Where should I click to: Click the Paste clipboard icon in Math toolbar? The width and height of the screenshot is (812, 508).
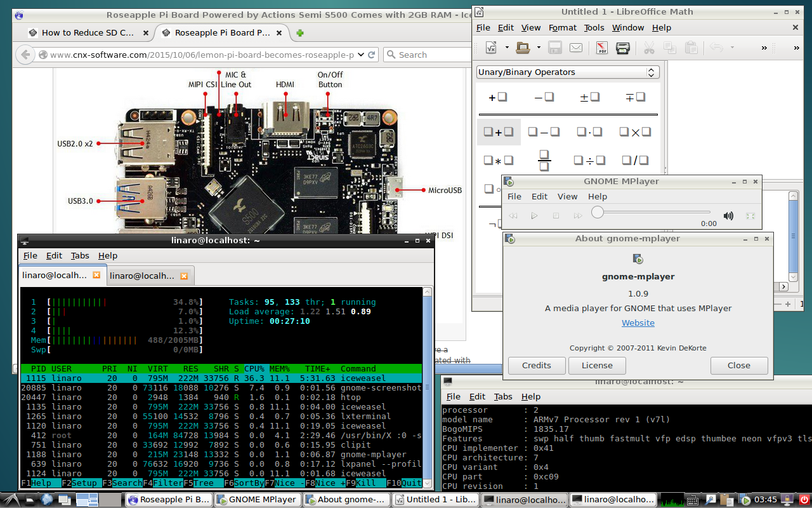[691, 48]
